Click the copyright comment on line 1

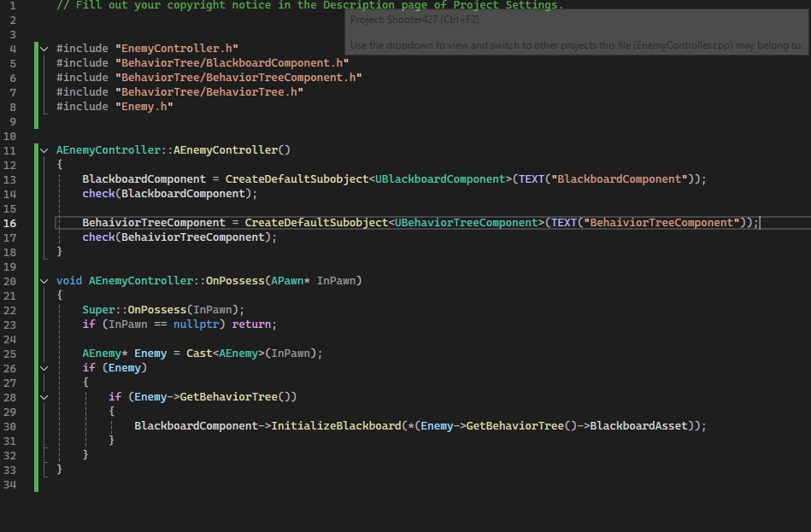click(310, 5)
